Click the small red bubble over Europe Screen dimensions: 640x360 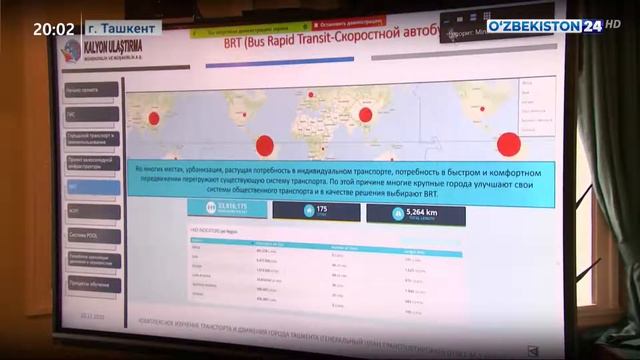[x=311, y=95]
